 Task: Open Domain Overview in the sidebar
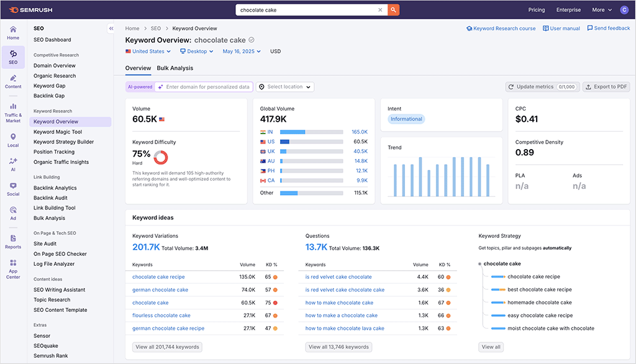[x=55, y=66]
